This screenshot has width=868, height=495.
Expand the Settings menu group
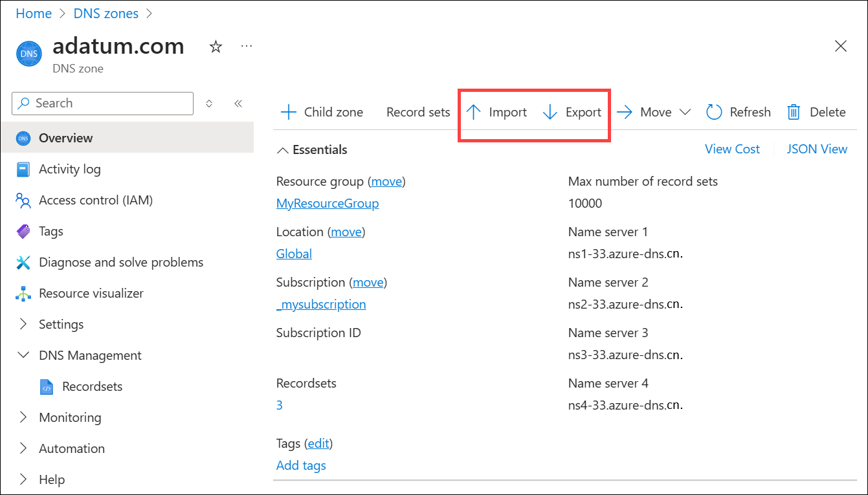tap(24, 324)
